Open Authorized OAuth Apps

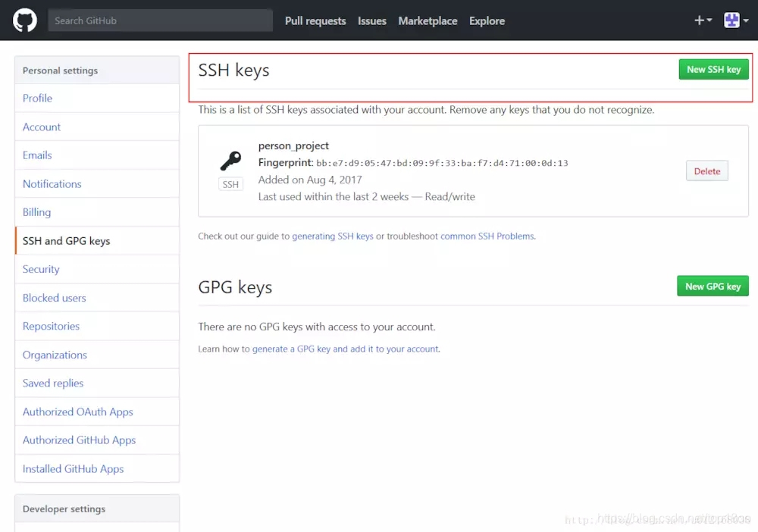[97, 412]
